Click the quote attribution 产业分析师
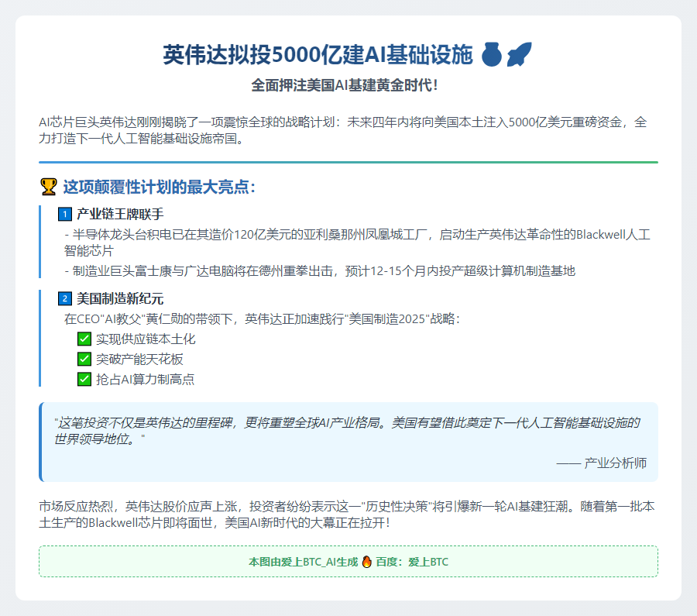The height and width of the screenshot is (616, 697). click(602, 463)
